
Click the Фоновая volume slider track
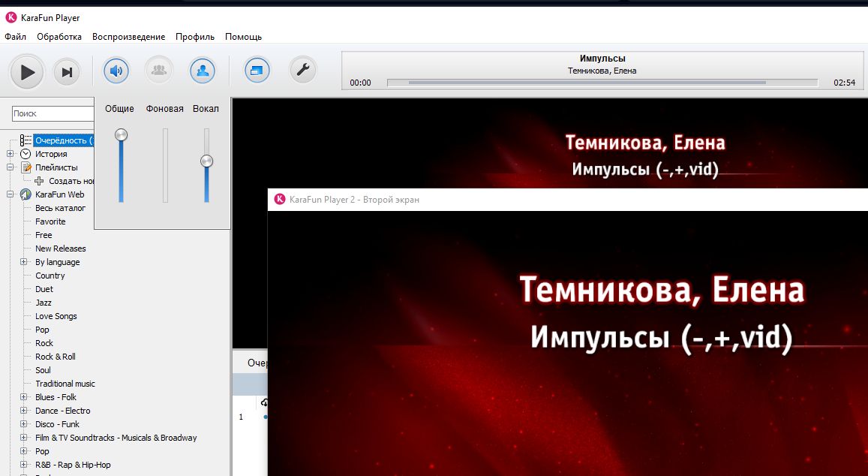point(165,165)
